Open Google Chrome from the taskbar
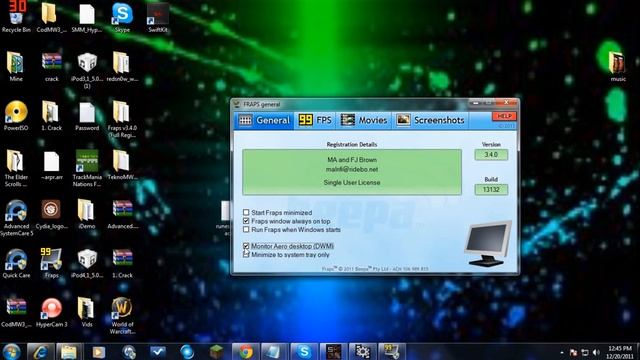Viewport: 640px width, 360px height. [246, 351]
